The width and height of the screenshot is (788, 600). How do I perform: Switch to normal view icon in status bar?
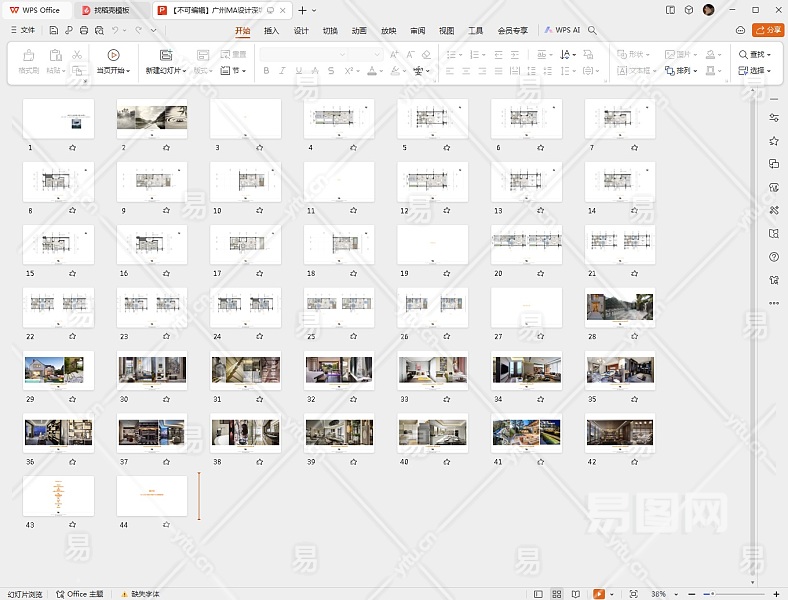pos(538,594)
